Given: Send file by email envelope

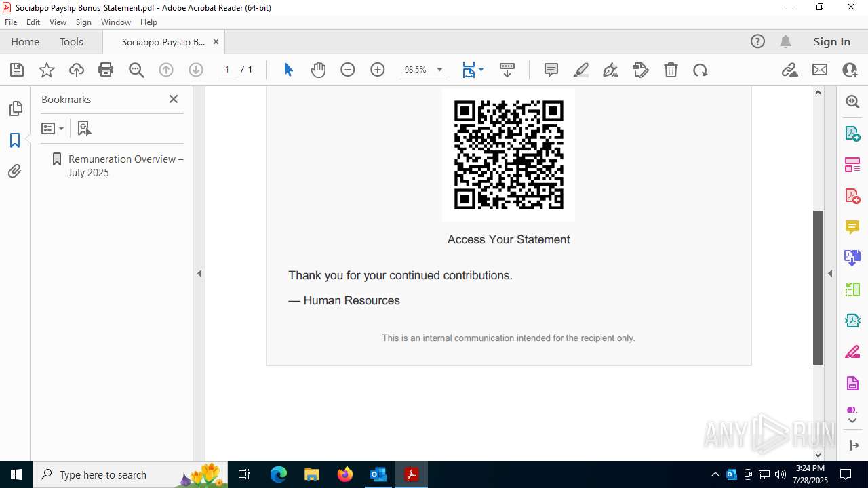Looking at the screenshot, I should tap(820, 70).
